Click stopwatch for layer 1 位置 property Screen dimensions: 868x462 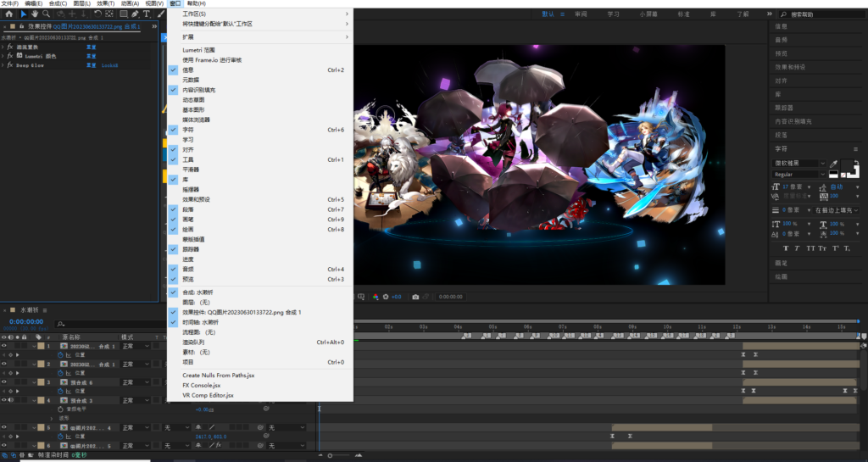[60, 355]
